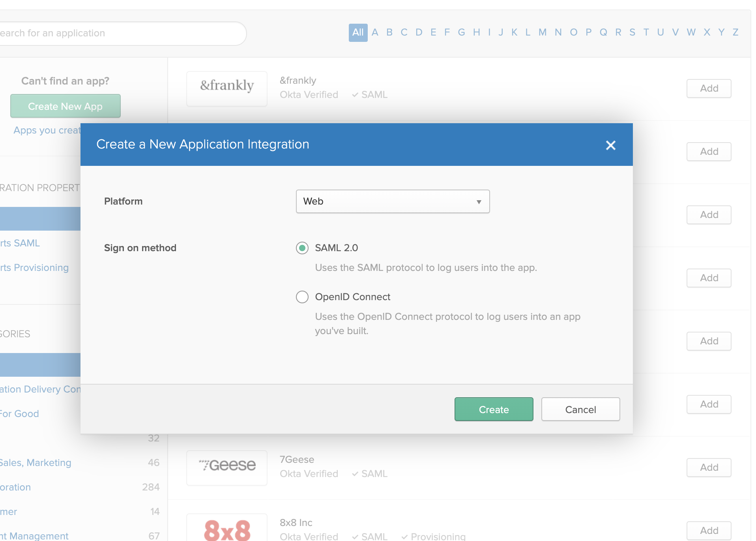Viewport: 756px width, 541px height.
Task: Cancel the new application integration
Action: point(580,410)
